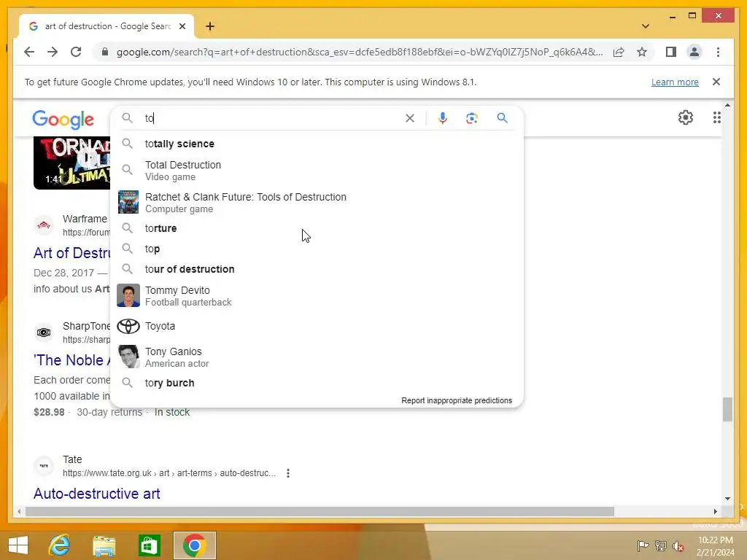Expand the tab search chevron
This screenshot has height=560, width=747.
pos(646,26)
